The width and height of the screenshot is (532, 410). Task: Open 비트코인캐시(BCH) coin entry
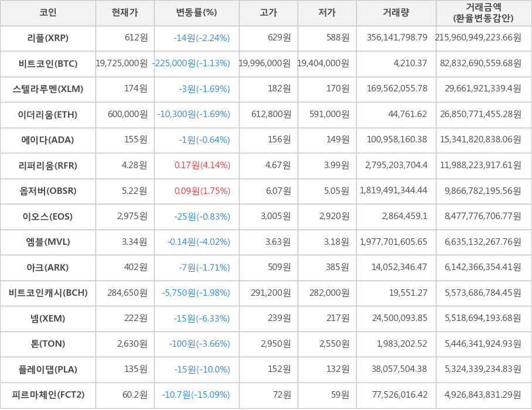(48, 293)
